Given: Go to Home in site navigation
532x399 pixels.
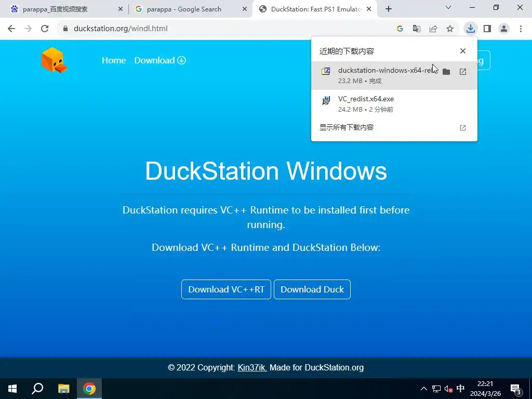Looking at the screenshot, I should (x=114, y=60).
